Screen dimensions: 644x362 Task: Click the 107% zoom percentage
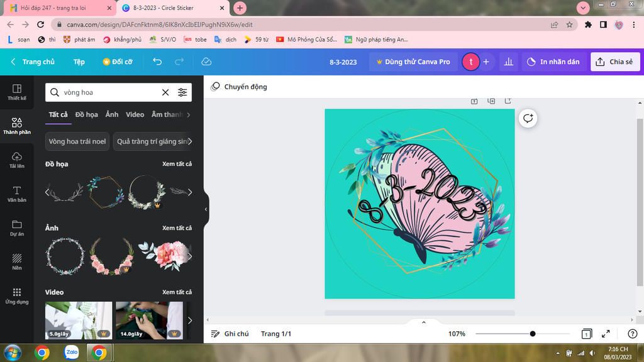click(x=457, y=334)
